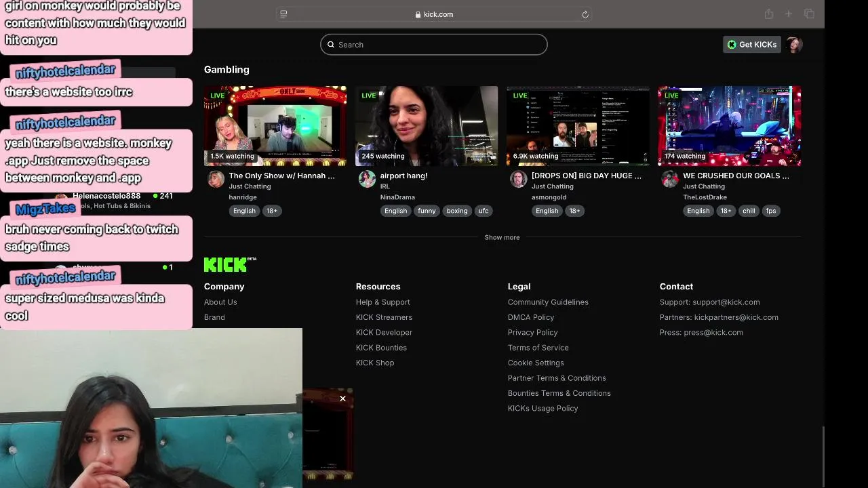Reload the page with the refresh icon

coord(585,14)
